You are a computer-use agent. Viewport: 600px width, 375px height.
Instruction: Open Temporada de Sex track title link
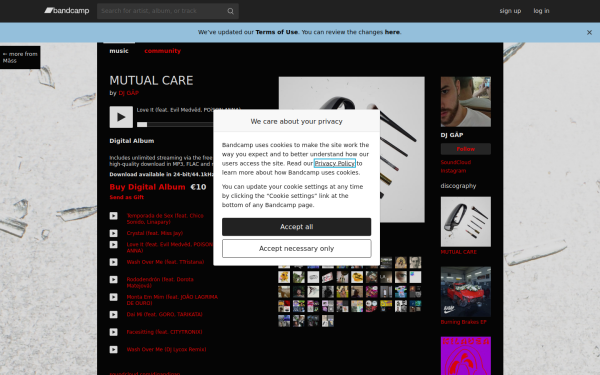[165, 219]
